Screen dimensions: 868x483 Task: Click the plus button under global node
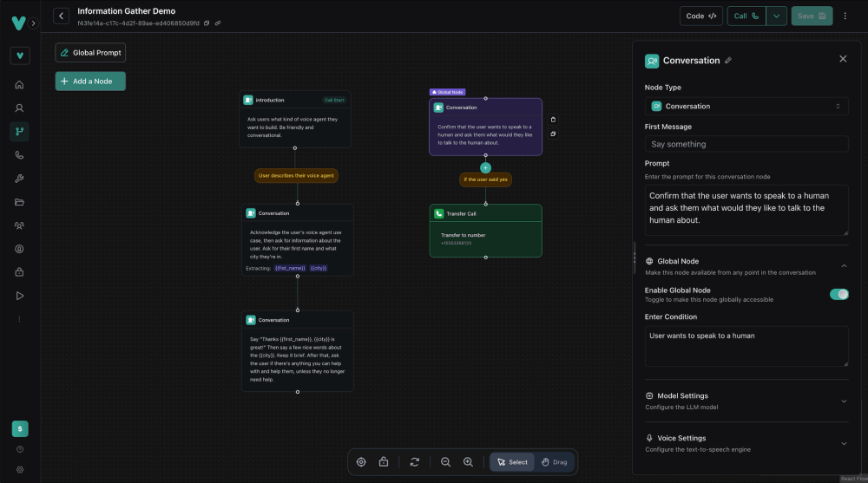(x=485, y=167)
